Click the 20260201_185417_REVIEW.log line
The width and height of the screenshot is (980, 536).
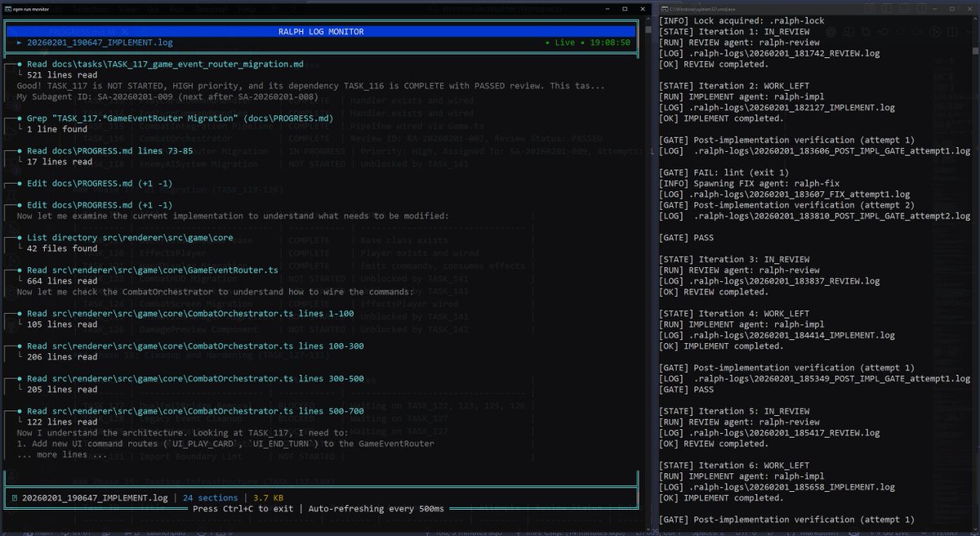(769, 432)
